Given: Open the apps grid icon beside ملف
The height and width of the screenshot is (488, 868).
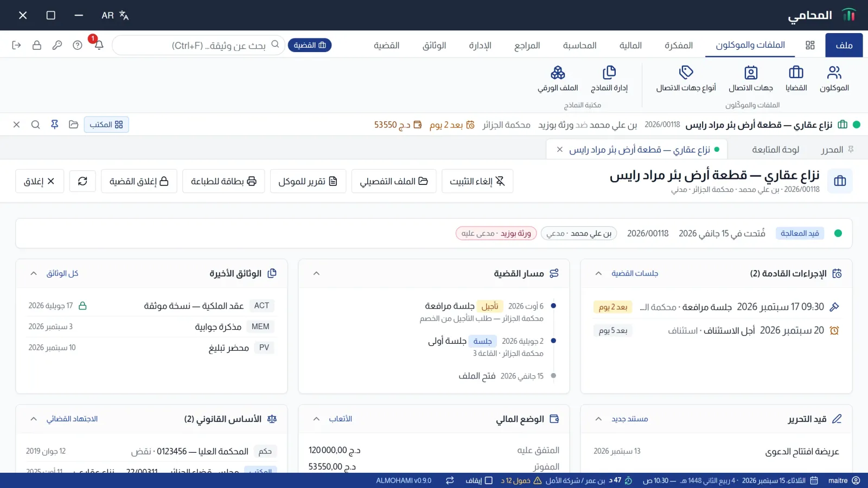Looking at the screenshot, I should coord(810,45).
